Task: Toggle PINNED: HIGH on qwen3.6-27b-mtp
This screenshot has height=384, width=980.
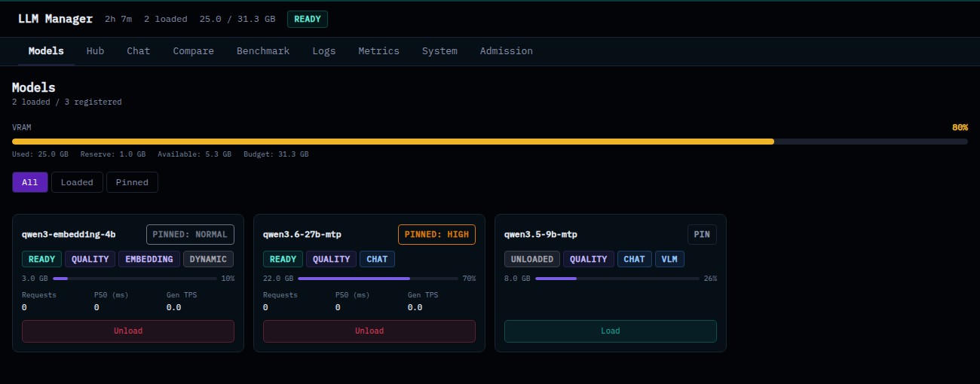Action: 437,234
